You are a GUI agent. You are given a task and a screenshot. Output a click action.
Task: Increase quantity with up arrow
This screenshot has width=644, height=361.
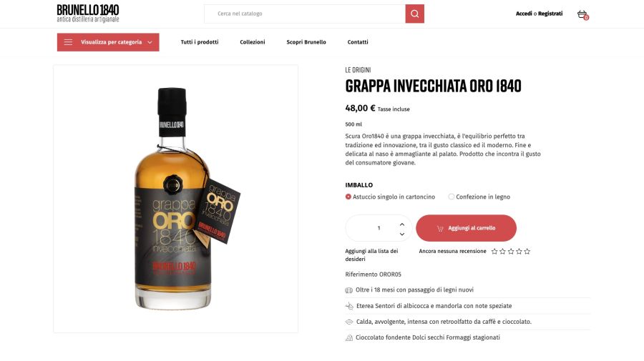click(402, 224)
